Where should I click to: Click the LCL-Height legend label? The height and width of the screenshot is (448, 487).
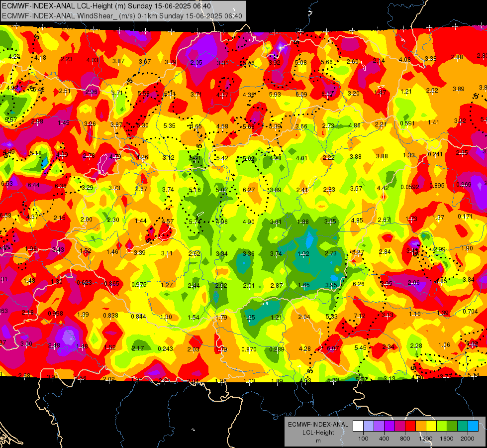pos(318,433)
